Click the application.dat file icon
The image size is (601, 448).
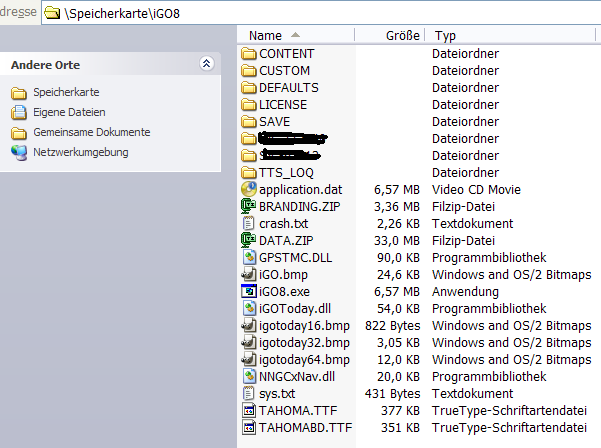[x=249, y=189]
